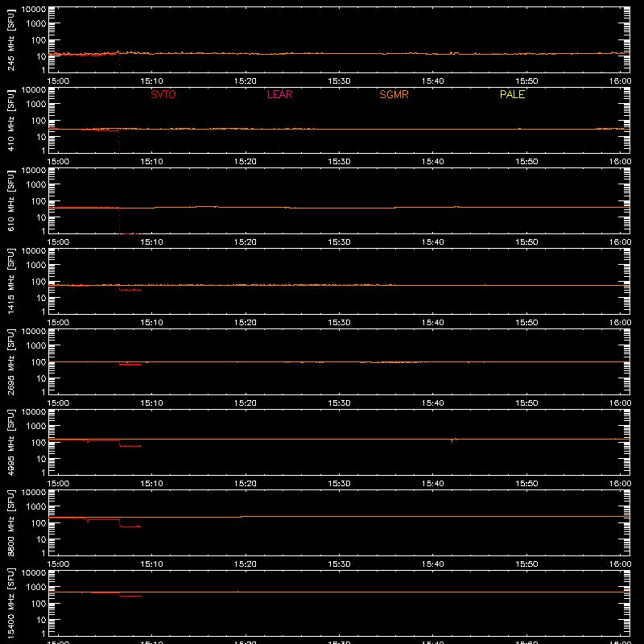Click the red SVTO segment in 1415 MHz plot
Screen dimensions: 644x644
130,290
